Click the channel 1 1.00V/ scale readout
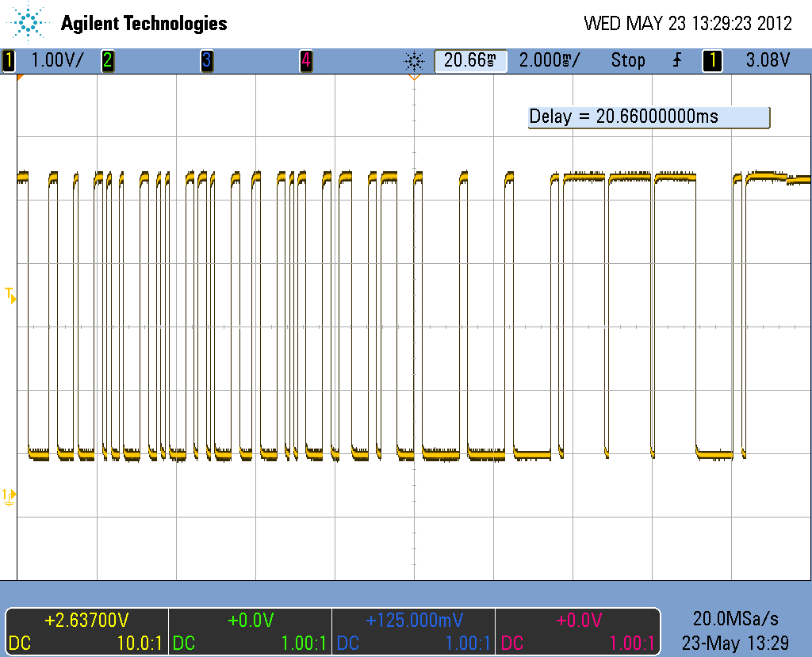812x657 pixels. coord(57,60)
